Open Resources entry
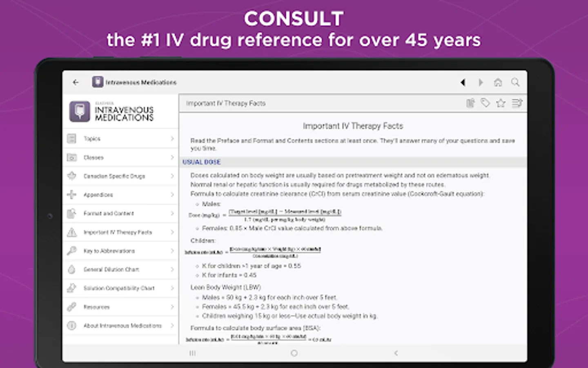Screen dimensions: 588x368 click(121, 307)
